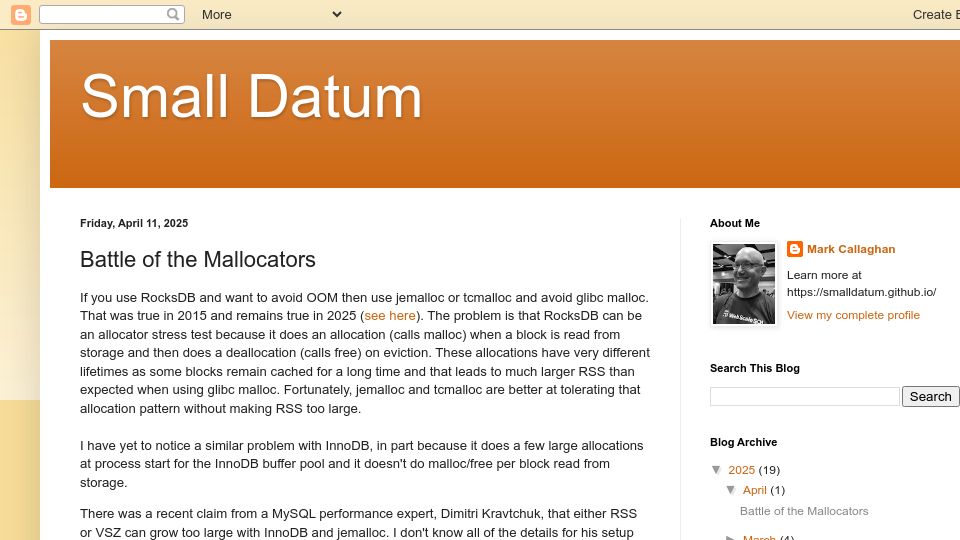The width and height of the screenshot is (960, 540).
Task: Click View my complete profile
Action: [853, 315]
